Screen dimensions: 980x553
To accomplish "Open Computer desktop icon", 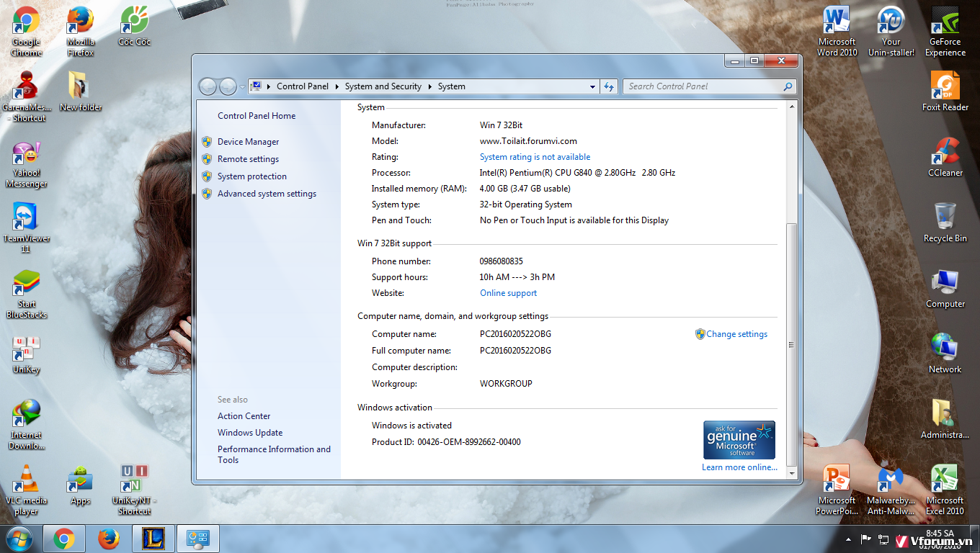I will tap(945, 288).
